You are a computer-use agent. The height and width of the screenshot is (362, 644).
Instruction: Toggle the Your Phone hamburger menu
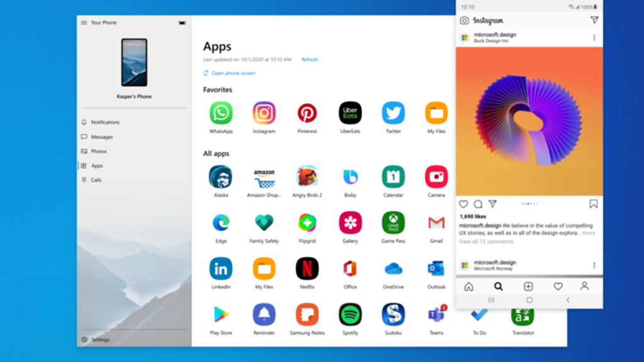tap(84, 23)
